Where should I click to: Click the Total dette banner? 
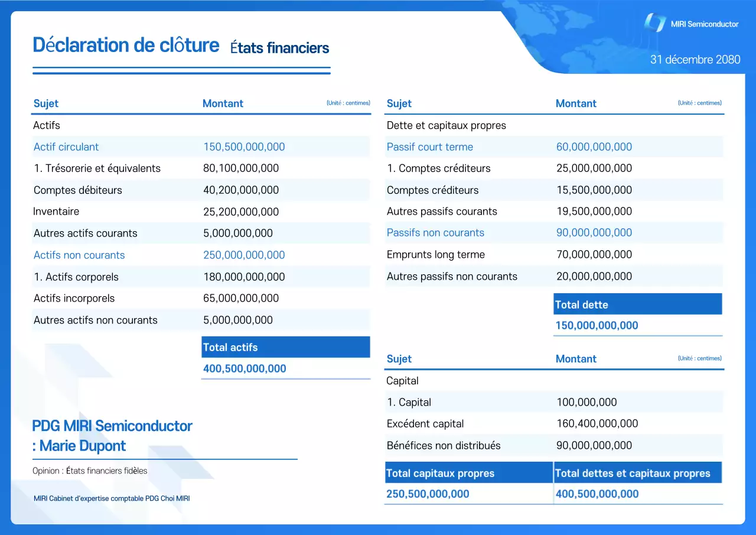637,304
